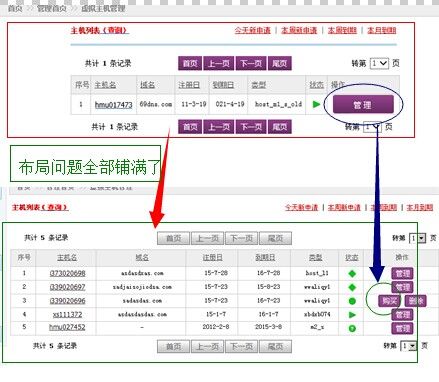This screenshot has height=382, width=439.
Task: Open host link hmu017473
Action: pos(113,105)
